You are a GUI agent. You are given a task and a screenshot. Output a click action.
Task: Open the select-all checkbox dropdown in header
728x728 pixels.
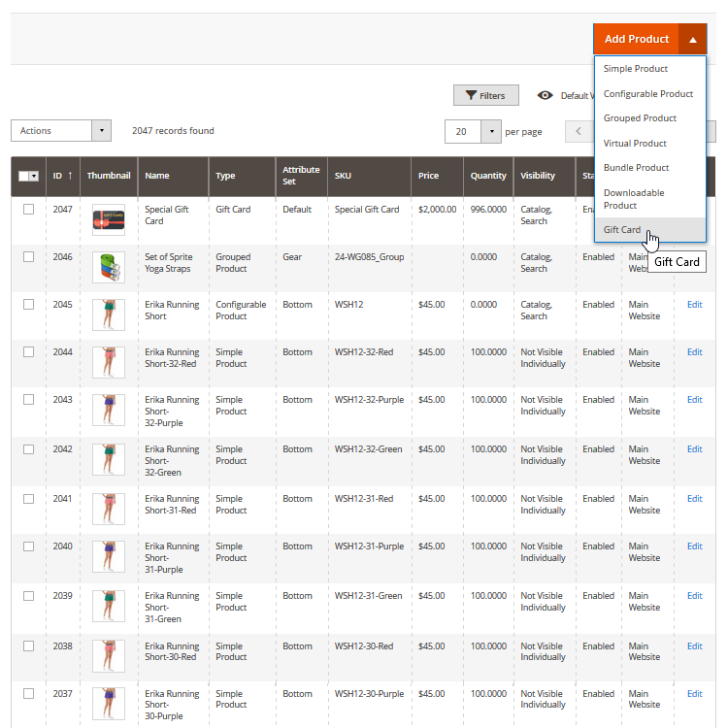34,177
